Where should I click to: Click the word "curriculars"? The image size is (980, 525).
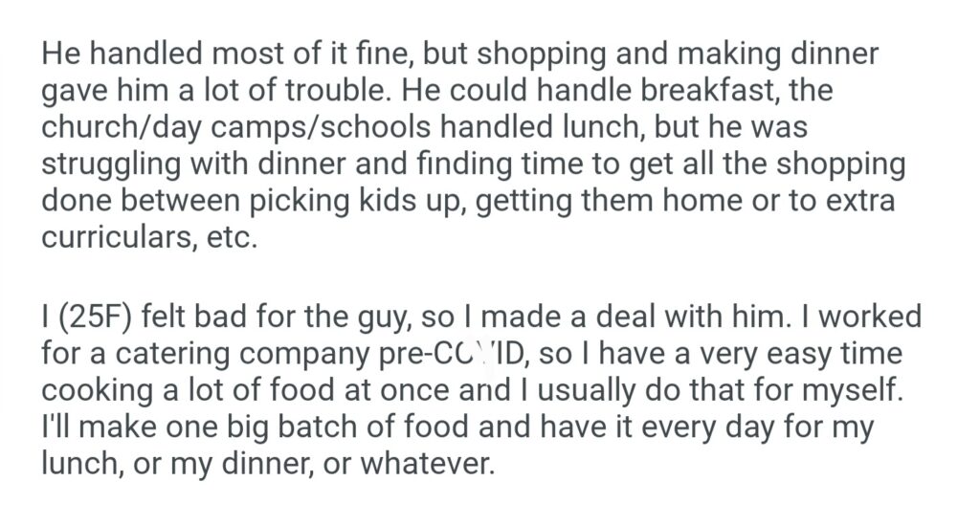[x=119, y=236]
